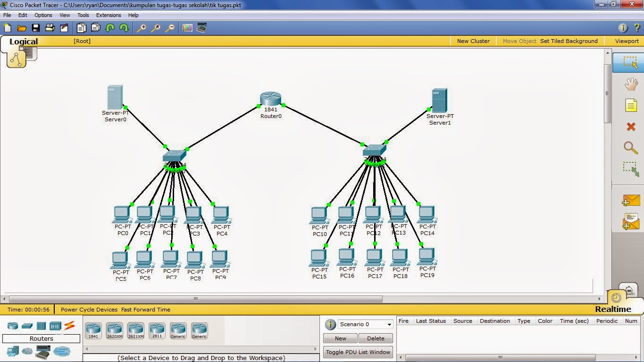
Task: Choose the Move Layout hand tool
Action: click(x=631, y=84)
